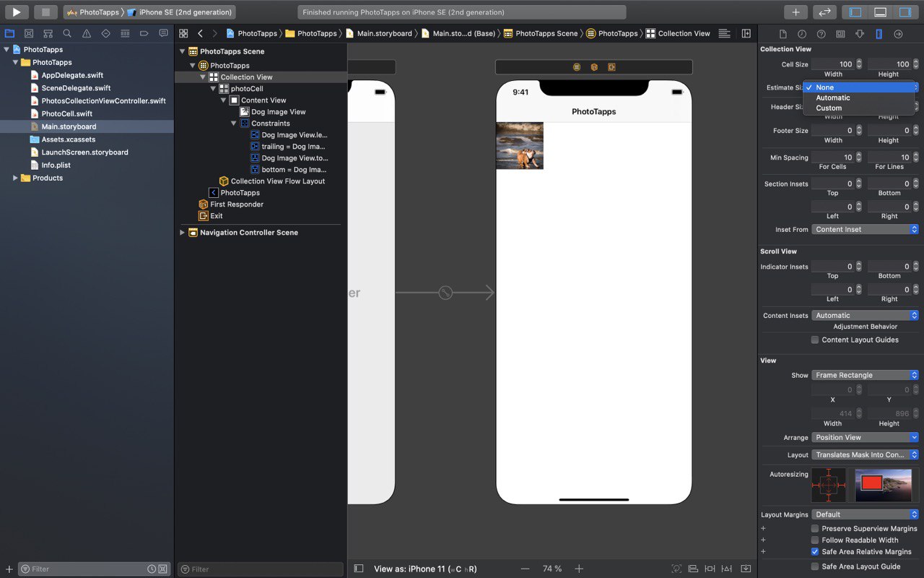Go back in editor history
This screenshot has height=578, width=924.
coord(200,33)
